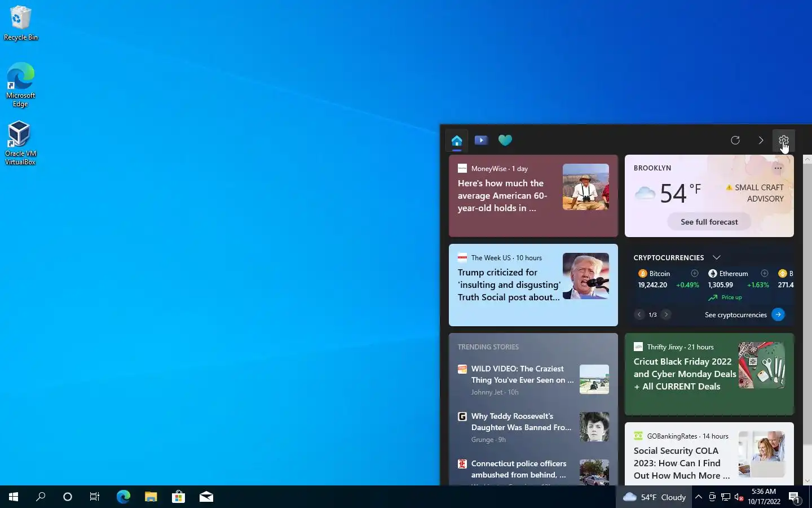Open Microsoft Store from the taskbar
Image resolution: width=812 pixels, height=508 pixels.
tap(178, 497)
